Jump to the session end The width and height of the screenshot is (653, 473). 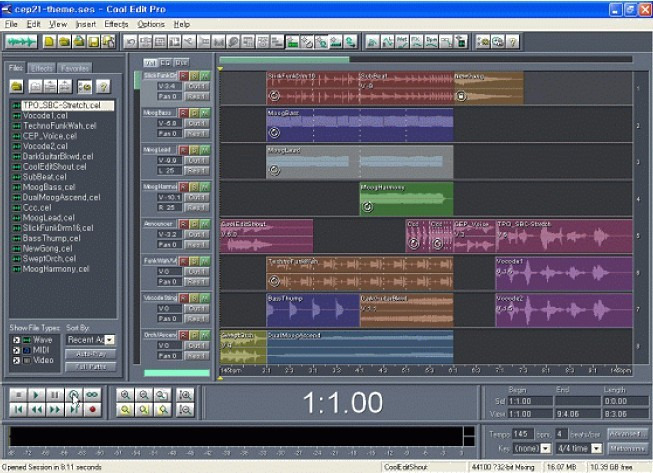pos(73,410)
